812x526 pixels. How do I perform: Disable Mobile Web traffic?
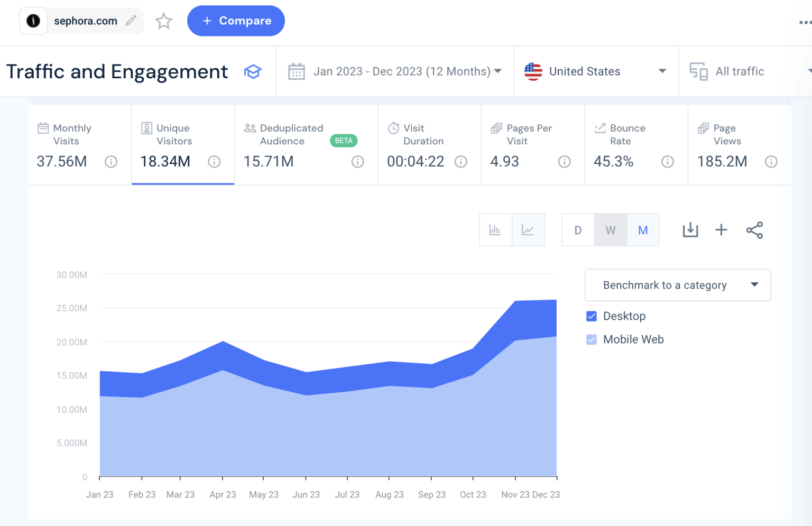point(591,339)
